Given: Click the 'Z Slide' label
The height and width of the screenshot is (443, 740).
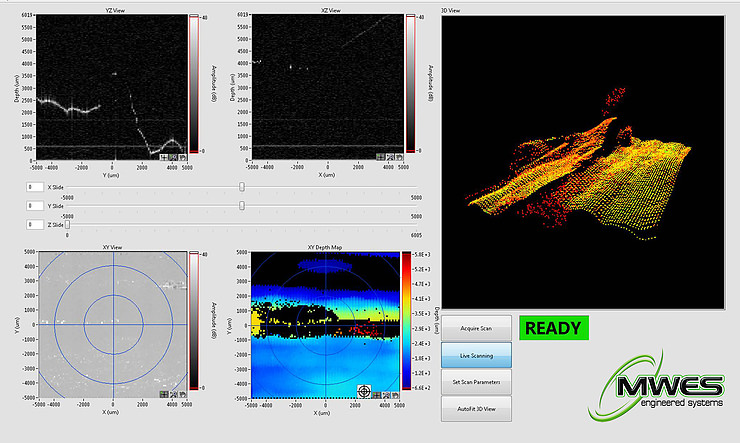Looking at the screenshot, I should point(56,225).
